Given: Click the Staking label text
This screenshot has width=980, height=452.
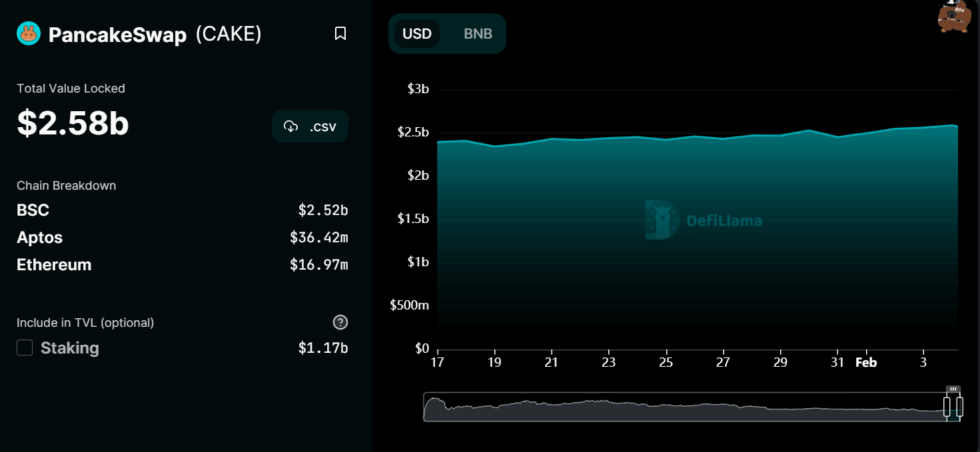Looking at the screenshot, I should (70, 348).
